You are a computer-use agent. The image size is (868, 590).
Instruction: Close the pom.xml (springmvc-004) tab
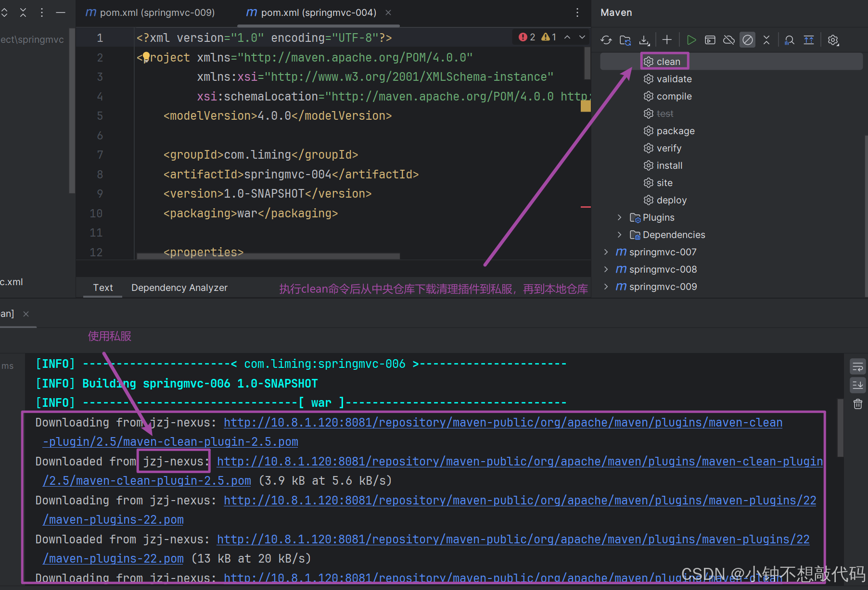tap(388, 13)
